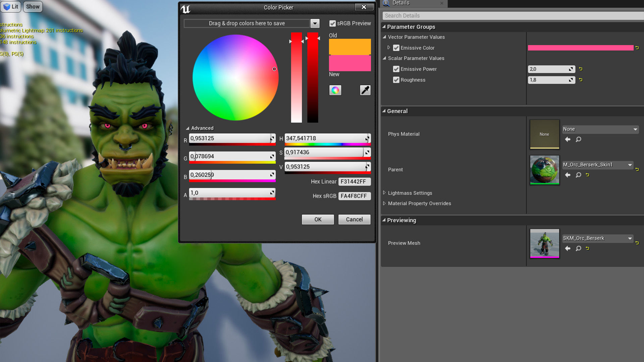The height and width of the screenshot is (362, 644).
Task: Use selected asset arrow for Parent
Action: point(568,175)
